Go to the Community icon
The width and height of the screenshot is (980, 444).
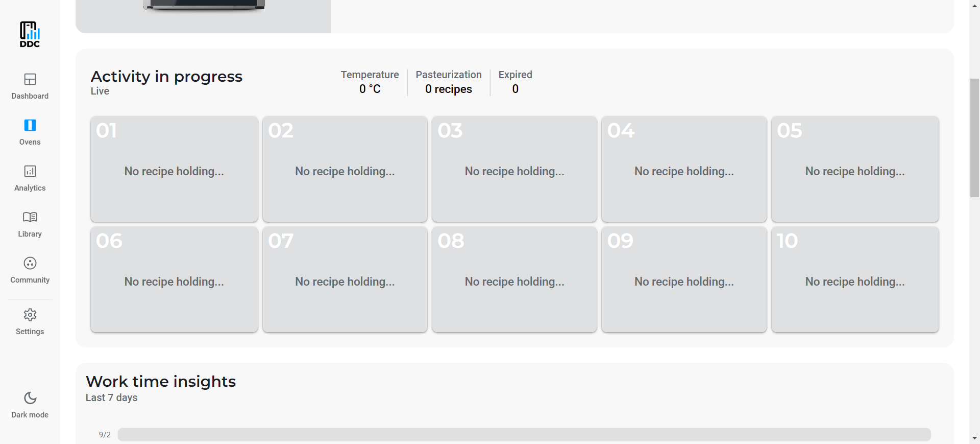(30, 264)
